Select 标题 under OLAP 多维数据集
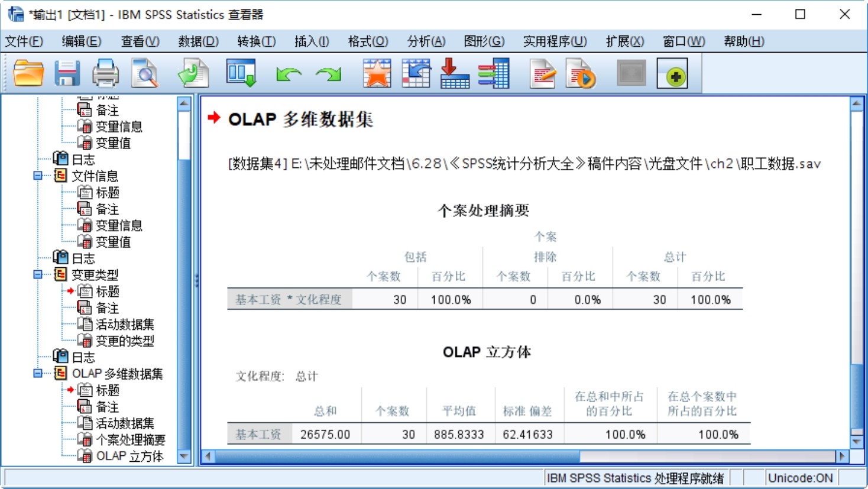 (x=108, y=390)
